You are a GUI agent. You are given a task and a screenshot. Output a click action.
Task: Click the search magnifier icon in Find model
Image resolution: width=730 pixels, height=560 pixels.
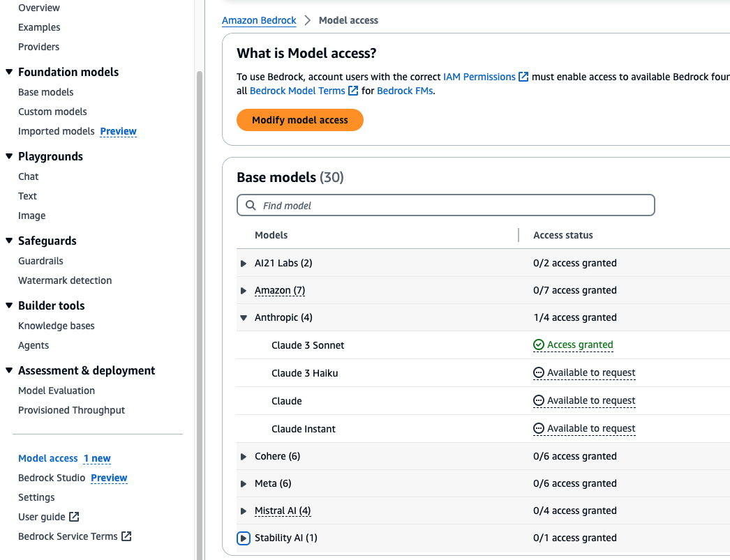(x=251, y=206)
